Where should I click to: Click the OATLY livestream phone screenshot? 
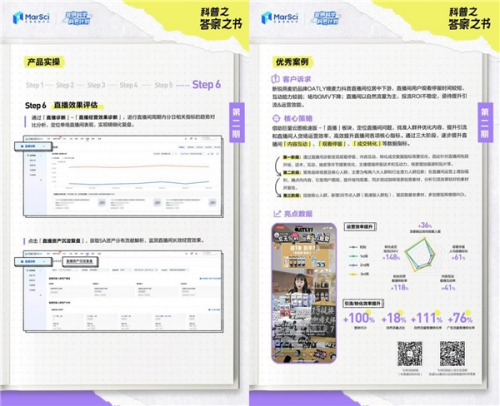click(304, 293)
